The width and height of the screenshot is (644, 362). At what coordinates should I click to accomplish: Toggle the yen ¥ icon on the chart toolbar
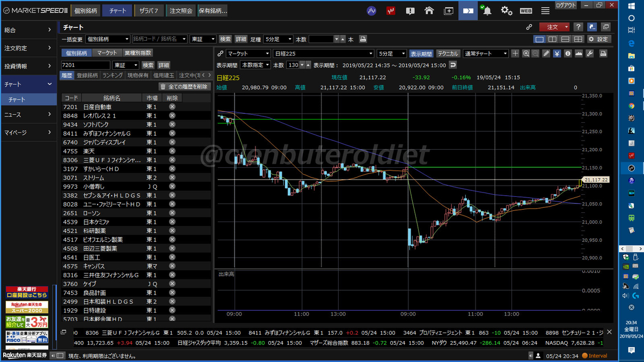pyautogui.click(x=557, y=54)
